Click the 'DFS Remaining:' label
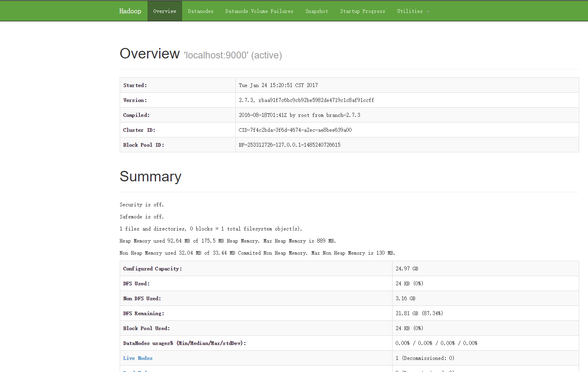 pyautogui.click(x=143, y=313)
